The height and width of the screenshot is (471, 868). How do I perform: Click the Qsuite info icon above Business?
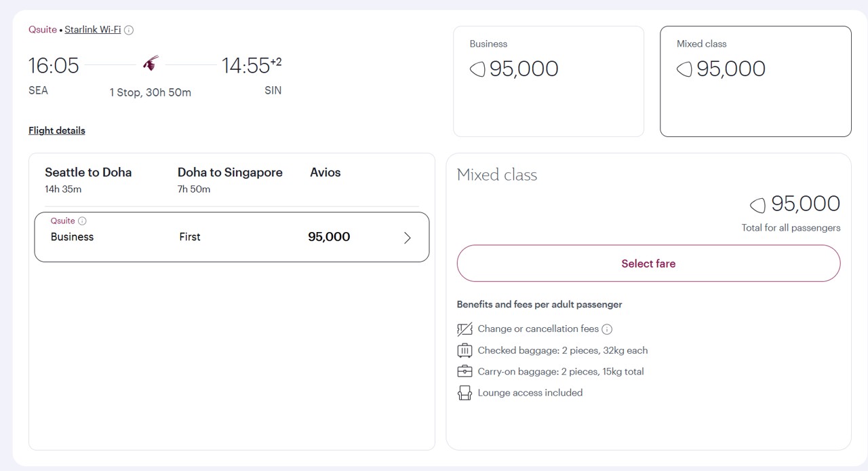click(x=82, y=221)
